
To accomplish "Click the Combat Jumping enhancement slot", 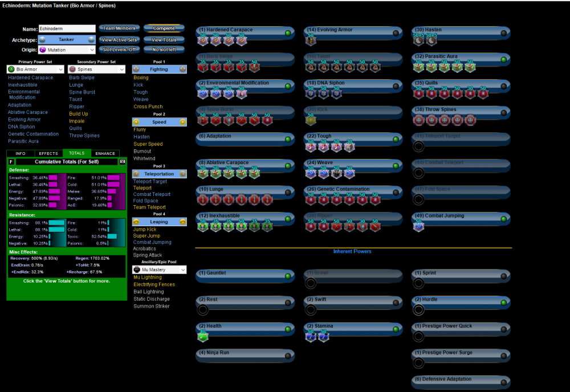I will (418, 226).
